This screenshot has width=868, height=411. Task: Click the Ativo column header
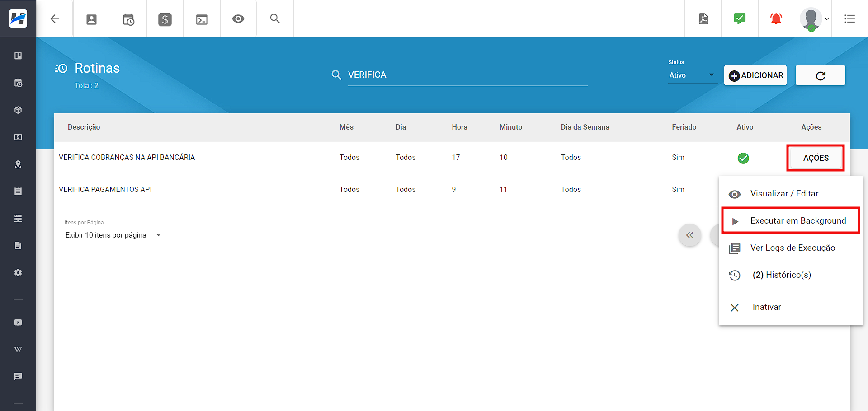[745, 127]
